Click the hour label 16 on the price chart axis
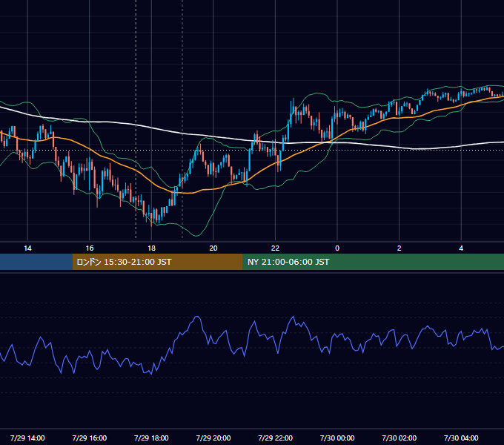This screenshot has width=504, height=445. pos(90,248)
